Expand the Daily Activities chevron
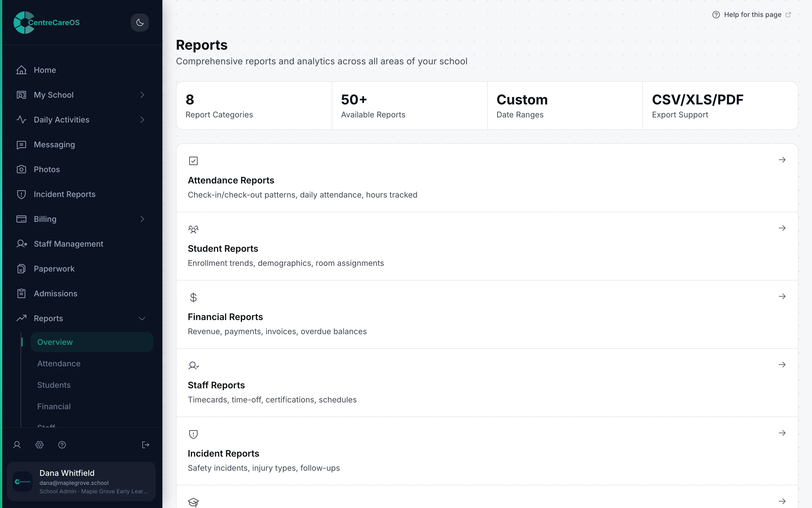The image size is (812, 508). tap(142, 120)
